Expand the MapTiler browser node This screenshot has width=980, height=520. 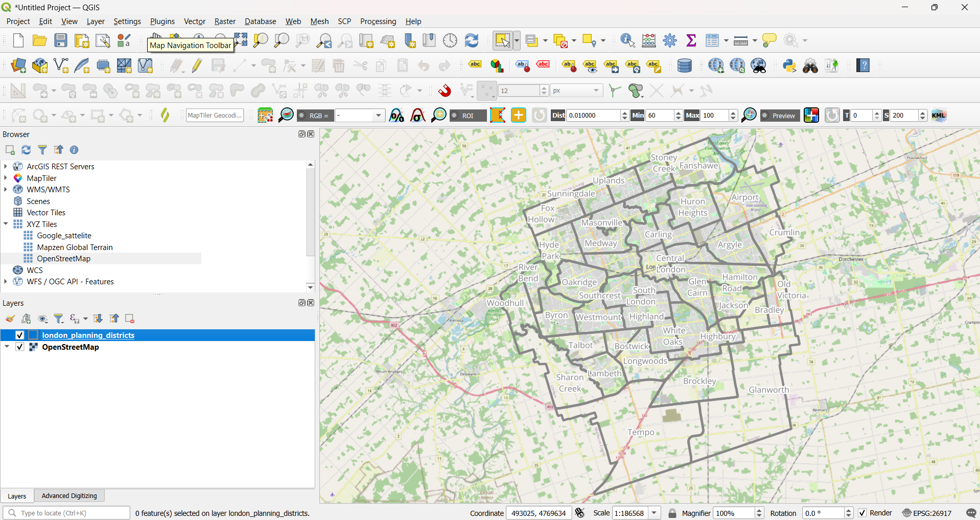[x=6, y=178]
